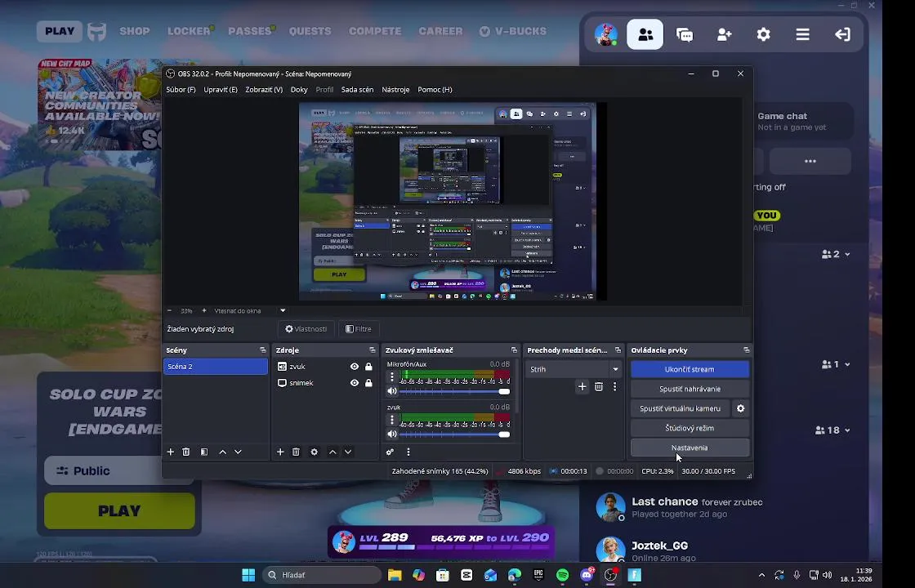This screenshot has height=588, width=915.
Task: Show hidden system tray icons chevron
Action: coord(761,575)
